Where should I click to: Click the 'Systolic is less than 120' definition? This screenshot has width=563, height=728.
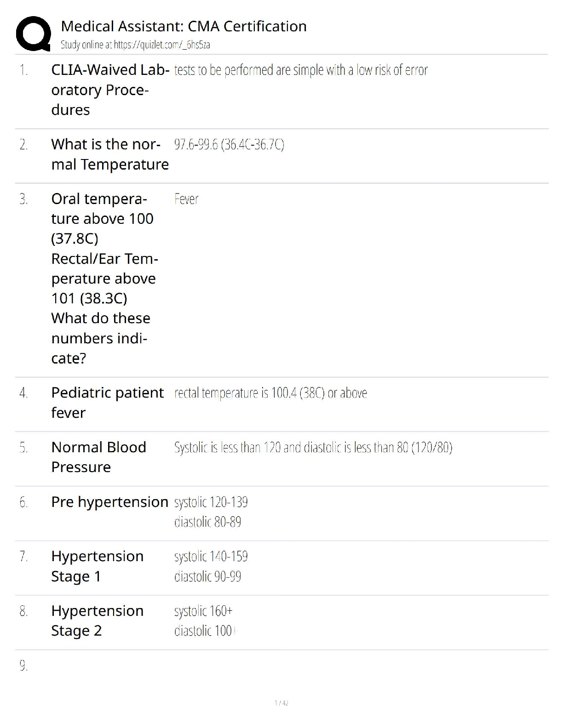(x=313, y=448)
